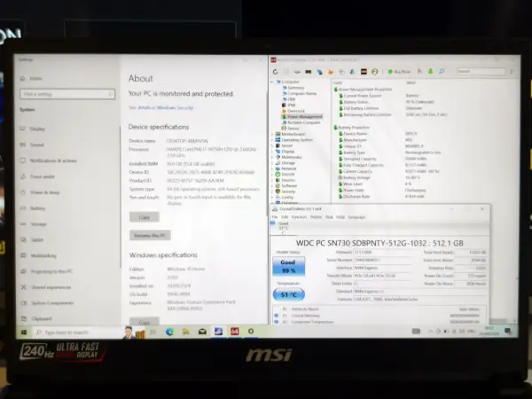Expand the Security node in AIDA64

pyautogui.click(x=272, y=192)
